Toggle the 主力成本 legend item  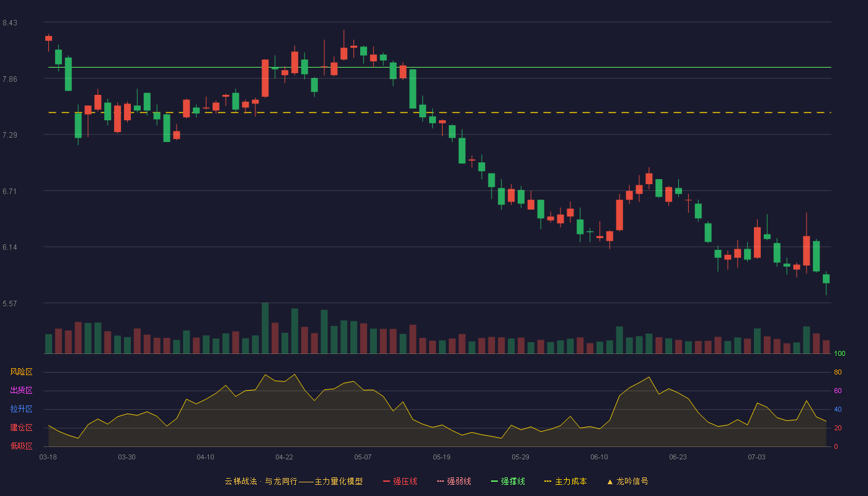(565, 481)
